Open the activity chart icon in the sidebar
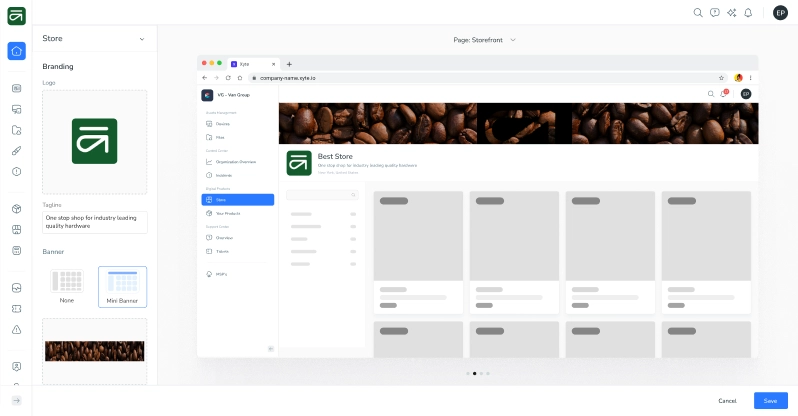This screenshot has width=798, height=416. pos(16,288)
